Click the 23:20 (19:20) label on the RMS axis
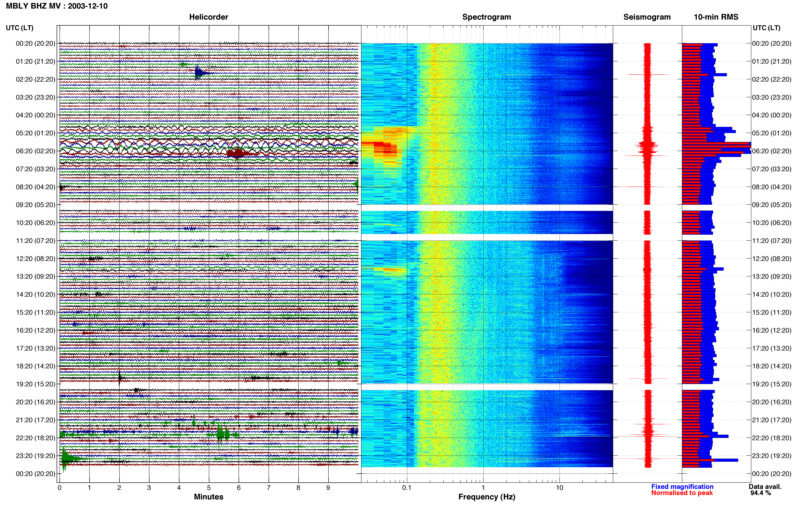 (x=772, y=456)
